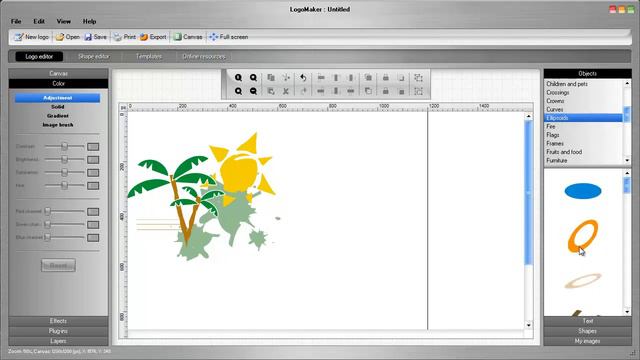Viewport: 640px width, 360px height.
Task: Pick the orange ring shape thumbnail
Action: coord(583,236)
